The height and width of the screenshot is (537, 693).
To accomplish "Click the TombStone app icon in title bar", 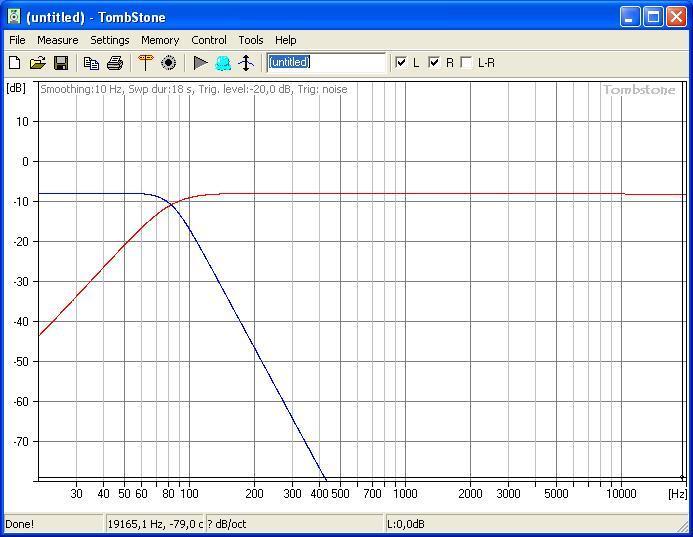I will point(14,16).
